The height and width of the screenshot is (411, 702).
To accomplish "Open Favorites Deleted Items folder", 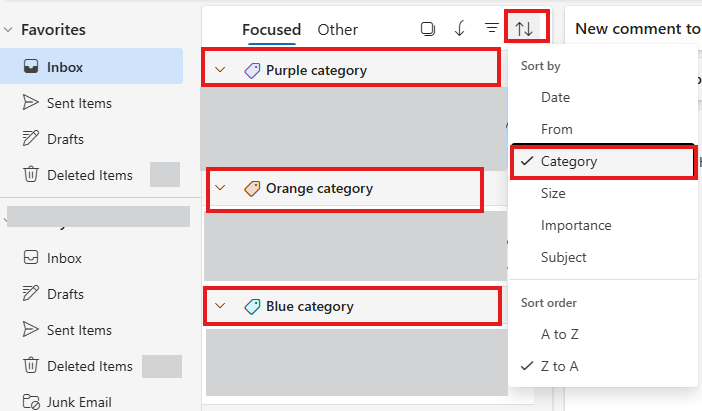I will coord(91,175).
